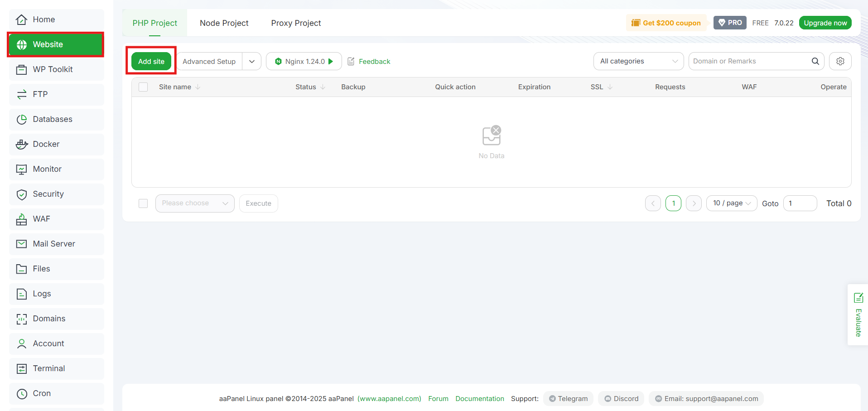Click the Security shield icon
Screen dimensions: 868x411
22,194
